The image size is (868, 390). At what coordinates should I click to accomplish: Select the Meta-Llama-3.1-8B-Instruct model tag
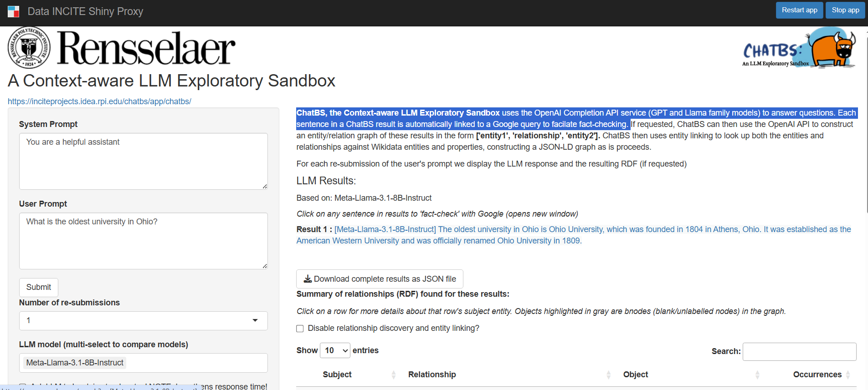75,363
